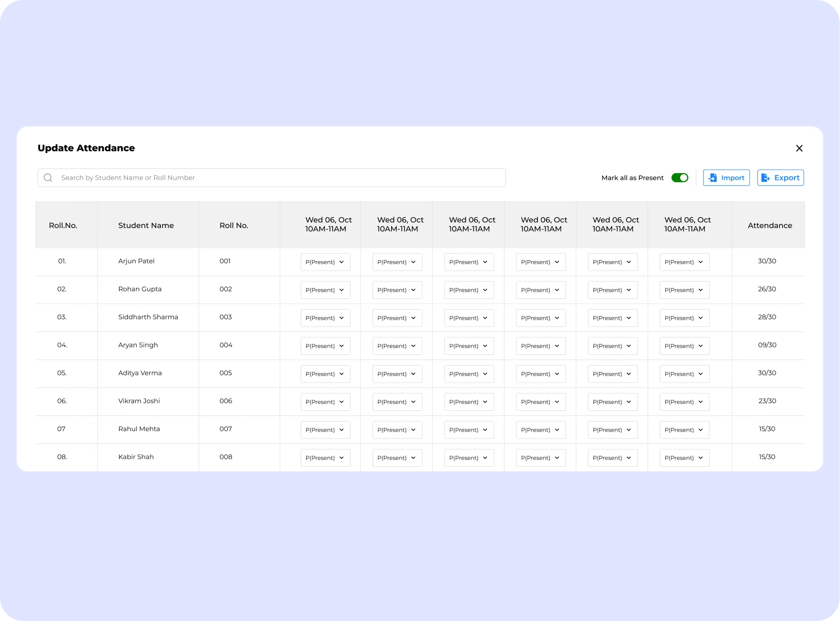Click Aryan Singh's 09/30 attendance value
The width and height of the screenshot is (840, 621).
767,345
